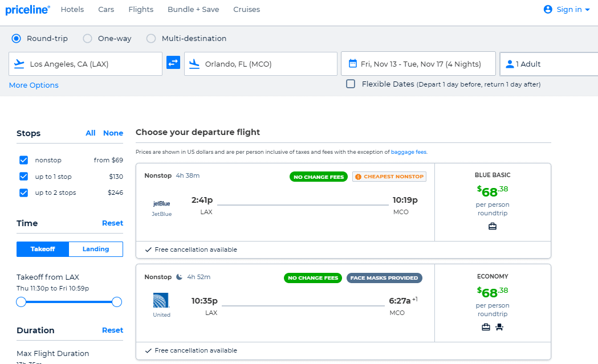Expand More Options

pyautogui.click(x=34, y=85)
